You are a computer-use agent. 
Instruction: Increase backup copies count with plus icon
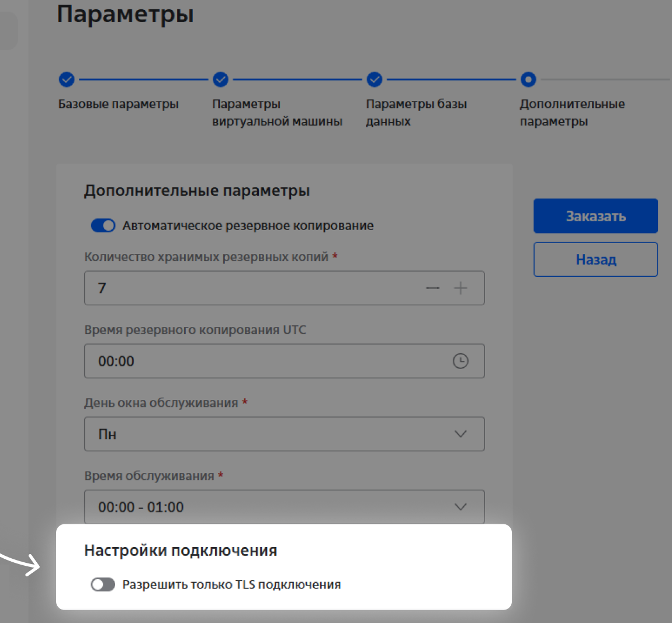click(460, 288)
